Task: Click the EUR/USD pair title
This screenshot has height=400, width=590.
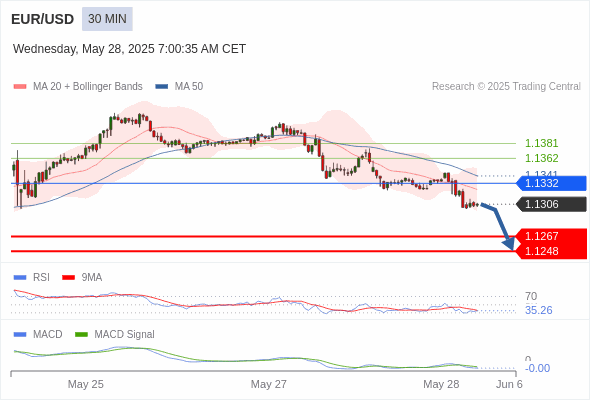Action: tap(43, 19)
